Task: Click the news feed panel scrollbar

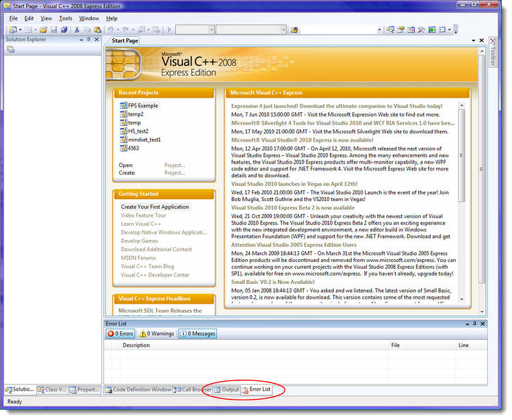Action: tap(462, 202)
